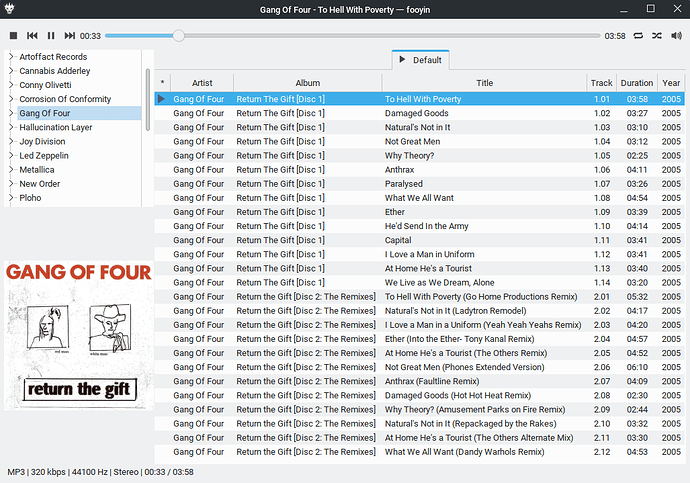Expand the Led Zeppelin artist node
690x483 pixels.
coord(11,156)
